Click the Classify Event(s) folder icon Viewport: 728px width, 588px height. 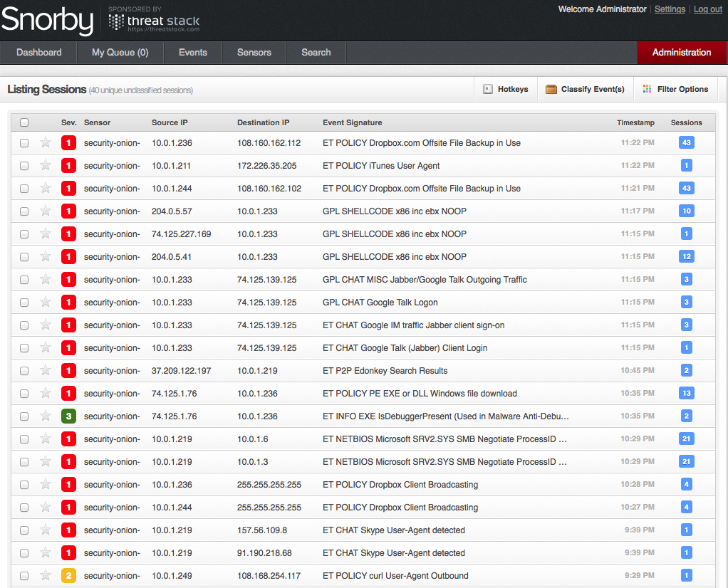[551, 90]
